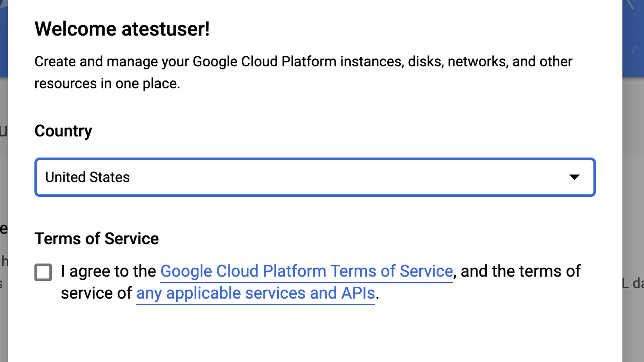Click the United States selected value text
644x362 pixels.
pyautogui.click(x=87, y=177)
